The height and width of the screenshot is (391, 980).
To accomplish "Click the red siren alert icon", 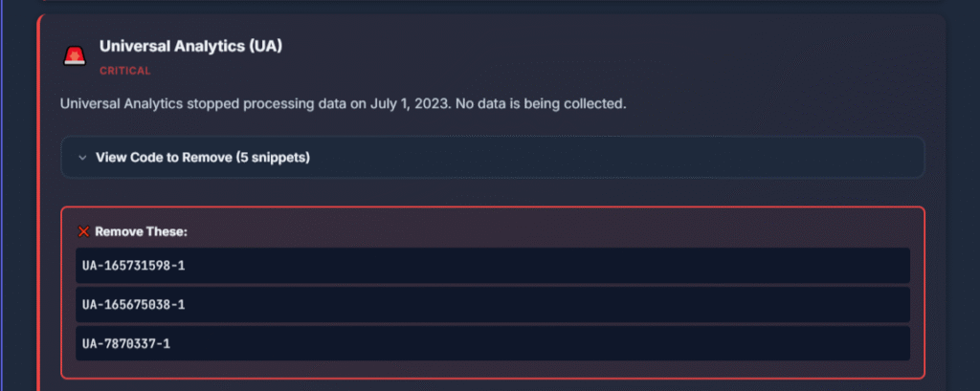I will tap(74, 55).
